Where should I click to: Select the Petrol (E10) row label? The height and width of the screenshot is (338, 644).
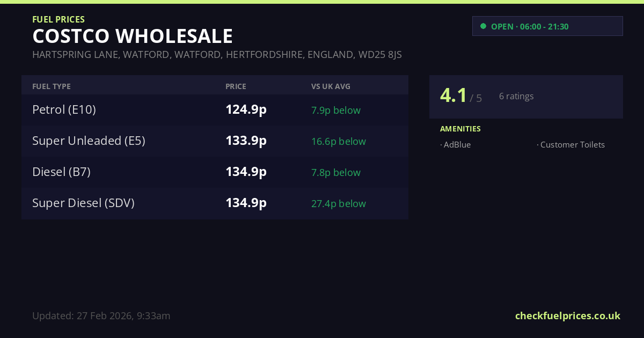64,110
